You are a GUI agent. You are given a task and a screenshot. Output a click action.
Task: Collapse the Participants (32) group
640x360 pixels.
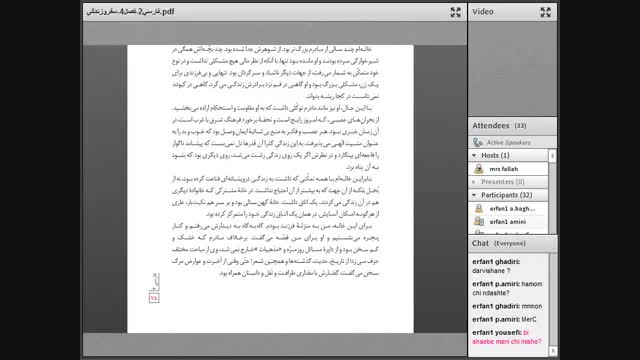click(x=474, y=195)
